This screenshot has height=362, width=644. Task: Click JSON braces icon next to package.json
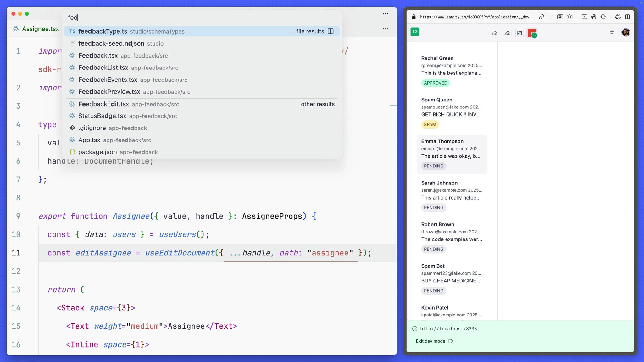point(72,152)
